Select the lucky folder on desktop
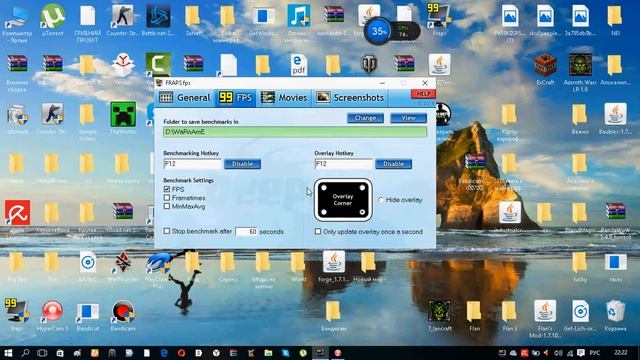The height and width of the screenshot is (360, 640). point(580,266)
